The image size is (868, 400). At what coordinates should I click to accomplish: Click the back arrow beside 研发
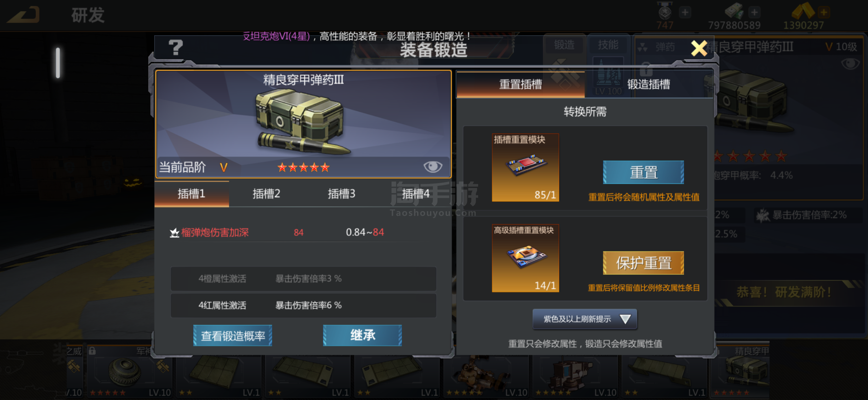click(24, 15)
